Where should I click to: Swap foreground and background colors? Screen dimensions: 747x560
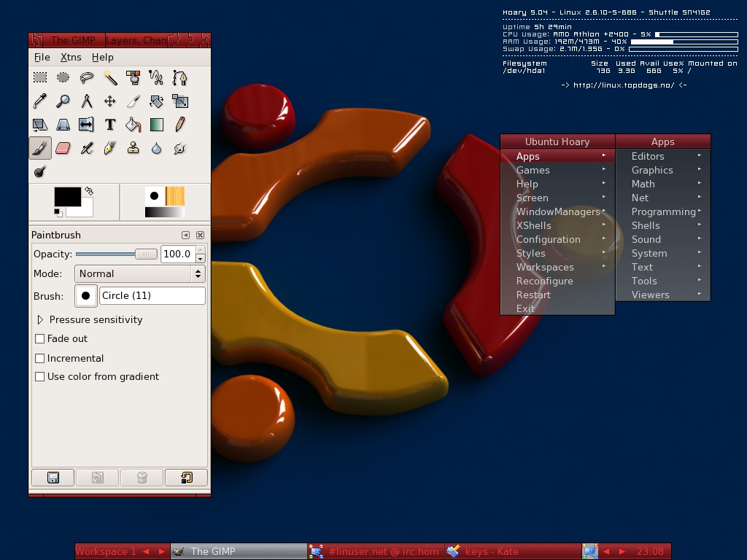[x=89, y=191]
